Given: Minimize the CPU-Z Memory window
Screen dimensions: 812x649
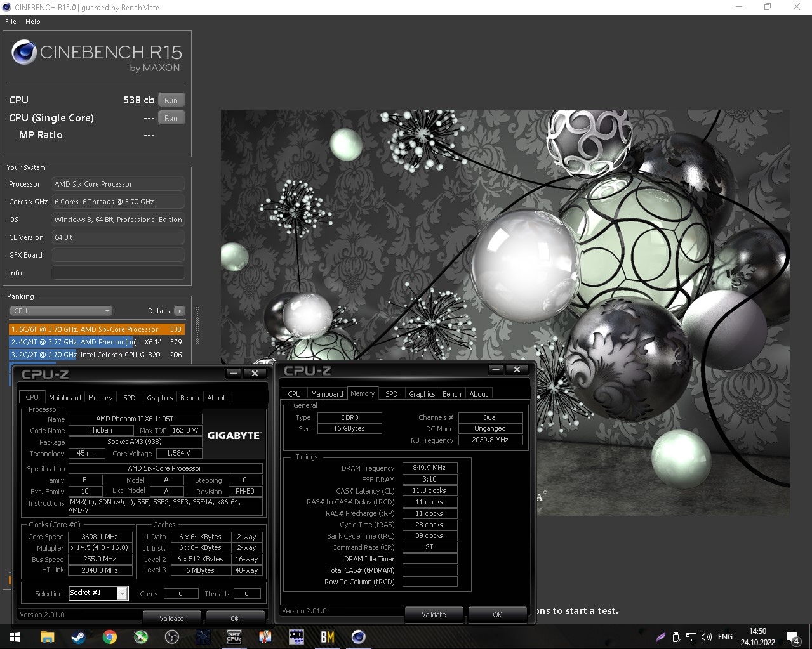Looking at the screenshot, I should click(x=496, y=369).
